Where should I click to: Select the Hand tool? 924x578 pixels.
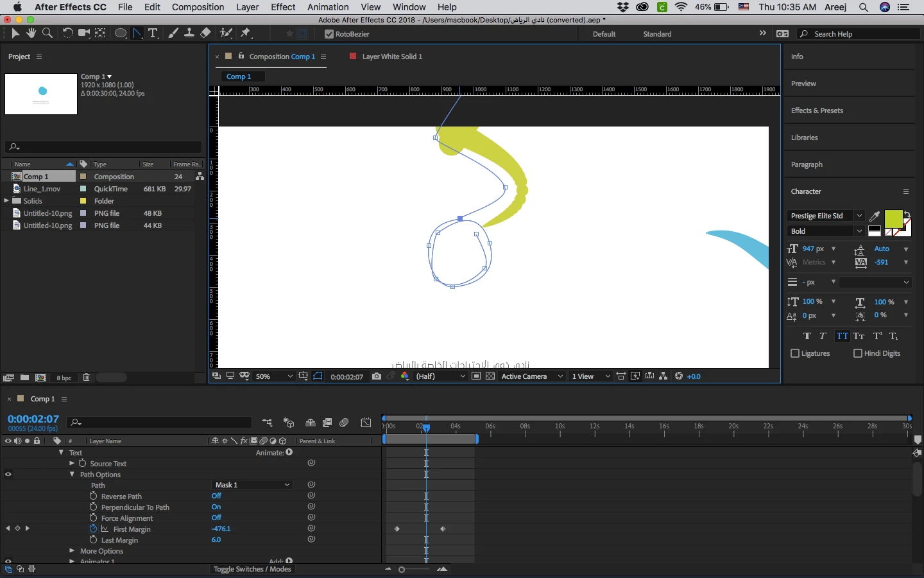click(x=31, y=33)
